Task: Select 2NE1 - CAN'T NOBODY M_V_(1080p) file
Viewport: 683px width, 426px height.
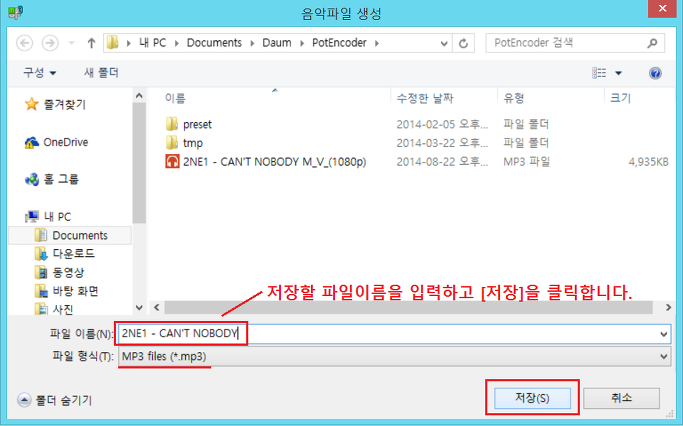Action: (x=274, y=162)
